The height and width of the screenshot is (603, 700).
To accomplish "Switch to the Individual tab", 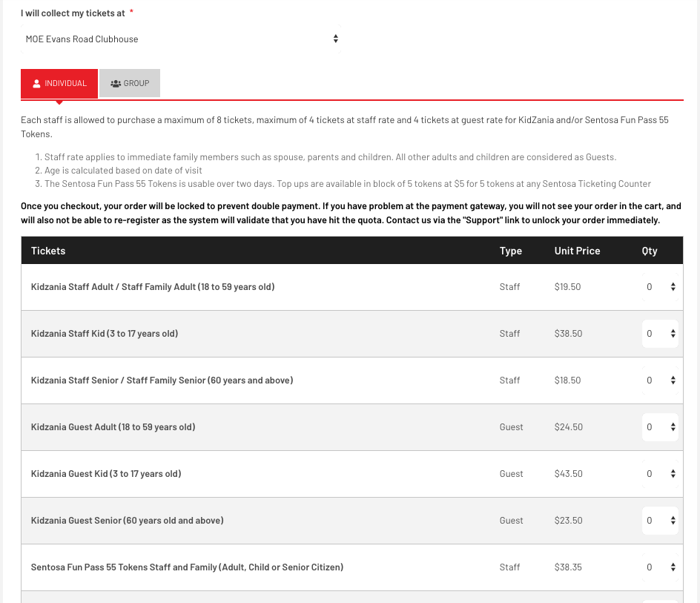I will pyautogui.click(x=59, y=84).
